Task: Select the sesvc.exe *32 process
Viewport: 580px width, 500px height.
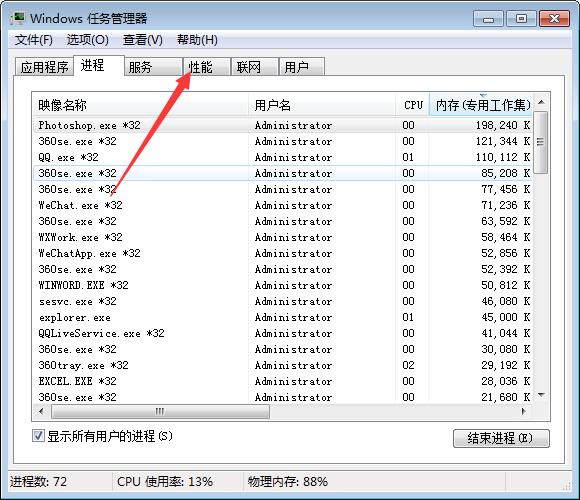Action: click(283, 301)
